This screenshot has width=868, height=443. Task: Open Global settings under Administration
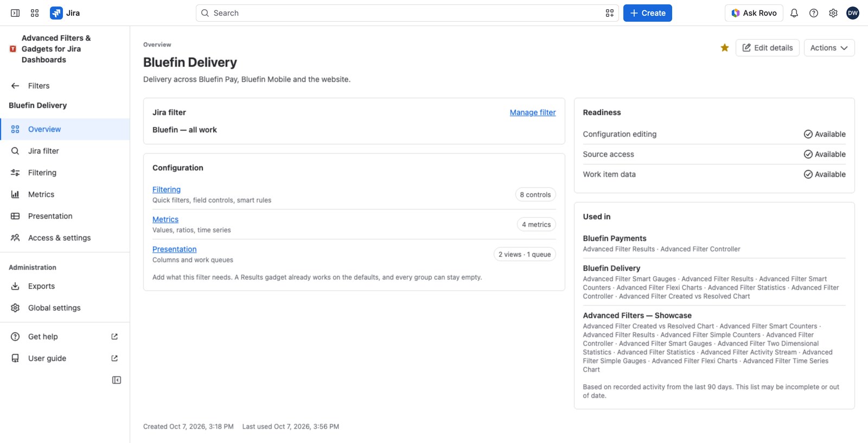click(65, 308)
